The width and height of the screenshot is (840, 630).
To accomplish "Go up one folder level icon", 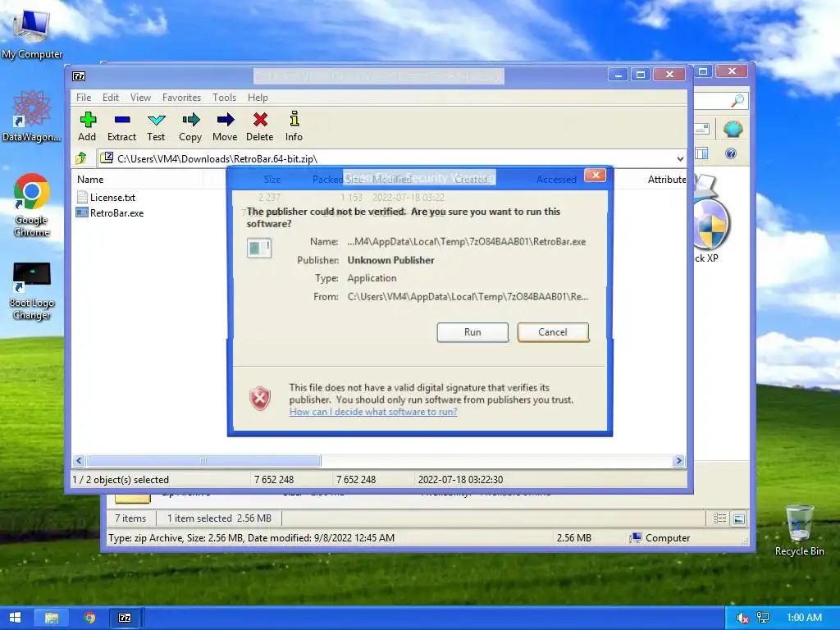I will tap(81, 158).
